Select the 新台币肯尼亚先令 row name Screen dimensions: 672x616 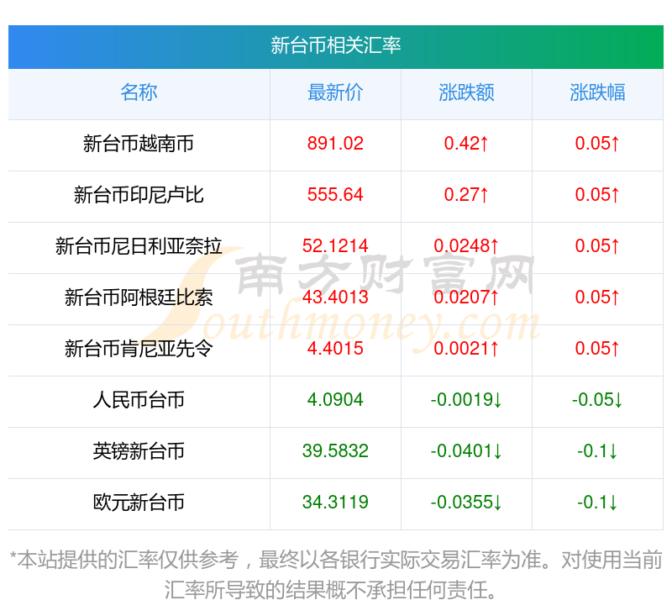(139, 349)
